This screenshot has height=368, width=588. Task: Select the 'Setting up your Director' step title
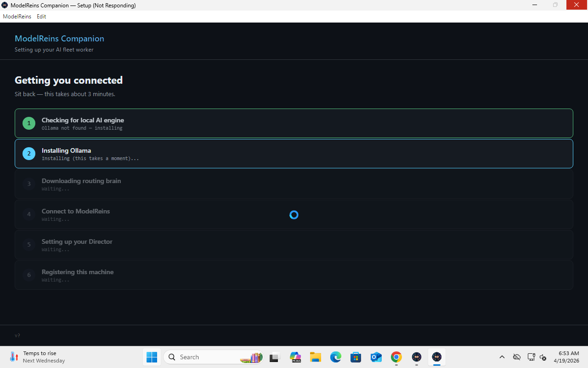pyautogui.click(x=77, y=241)
